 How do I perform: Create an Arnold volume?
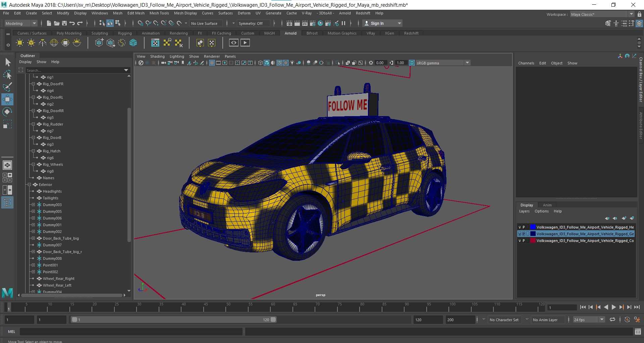[x=133, y=43]
